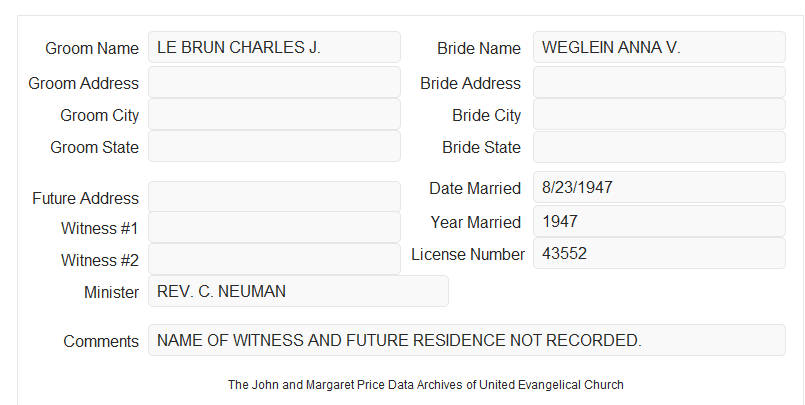Click the Groom Name label

tap(92, 48)
